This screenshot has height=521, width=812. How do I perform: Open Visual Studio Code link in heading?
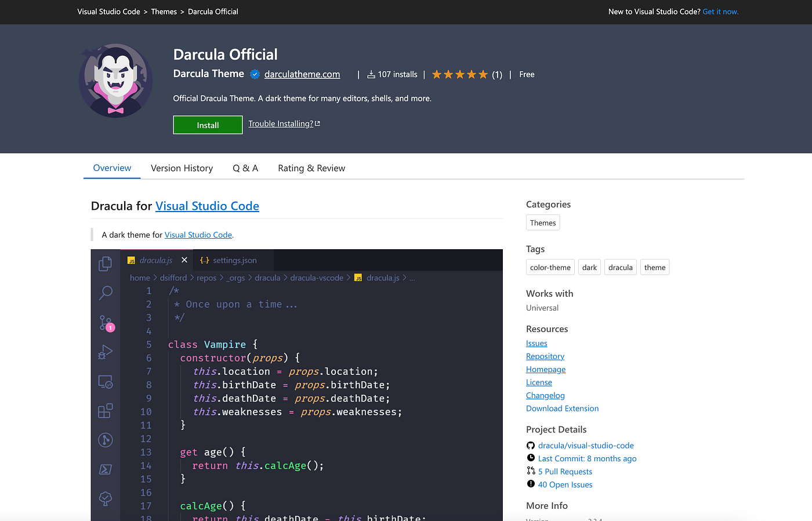coord(207,206)
